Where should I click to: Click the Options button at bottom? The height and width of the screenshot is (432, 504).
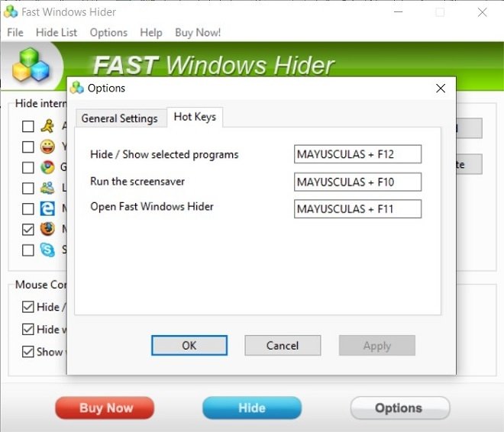point(400,408)
